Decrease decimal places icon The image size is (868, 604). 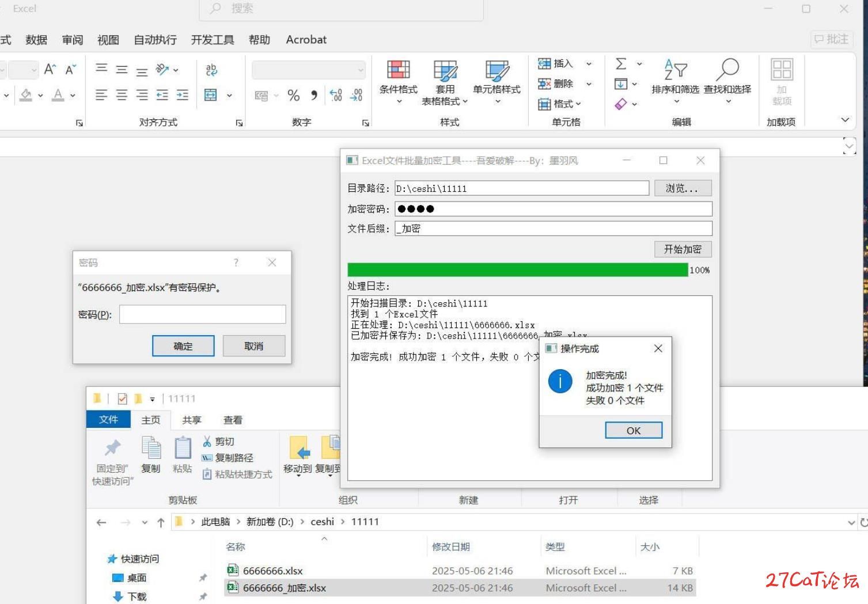pos(357,95)
